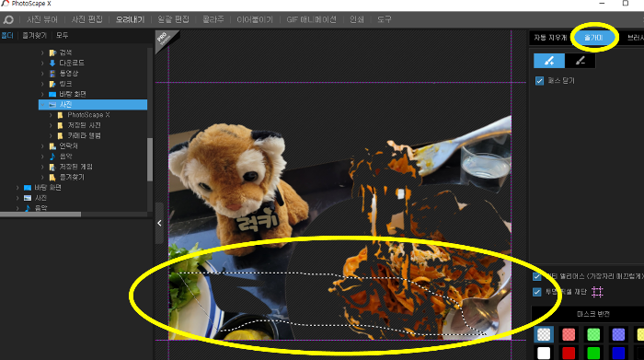644x360 pixels.
Task: Toggle the 투명 픽셀 재단 checkbox
Action: pos(536,292)
